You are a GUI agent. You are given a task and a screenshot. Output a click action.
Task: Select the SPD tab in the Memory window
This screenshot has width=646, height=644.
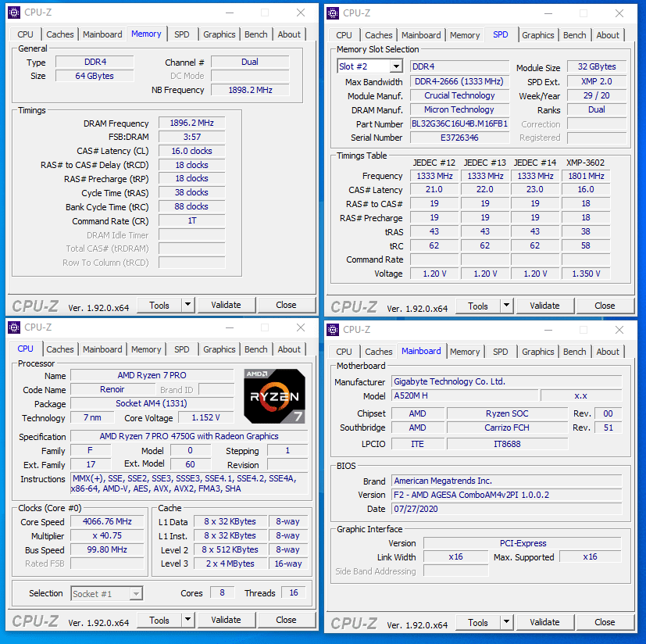click(x=182, y=34)
